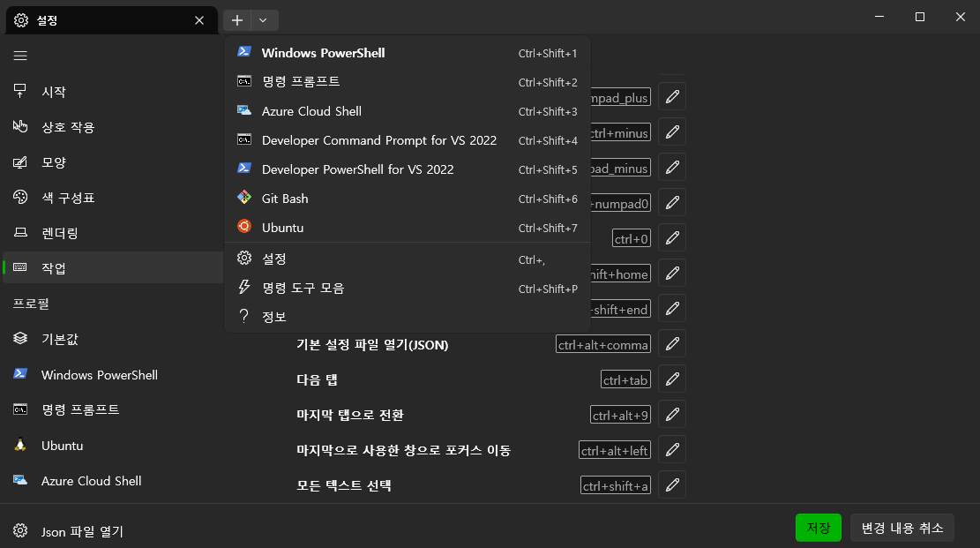Select the 모든 텍스트 선택 action row

pyautogui.click(x=490, y=484)
